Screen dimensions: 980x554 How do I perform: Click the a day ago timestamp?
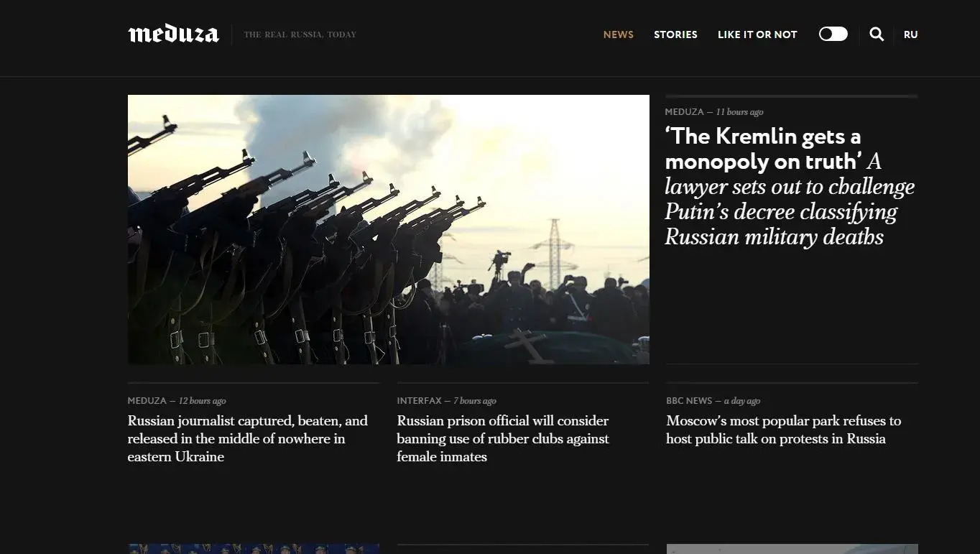[x=744, y=400]
